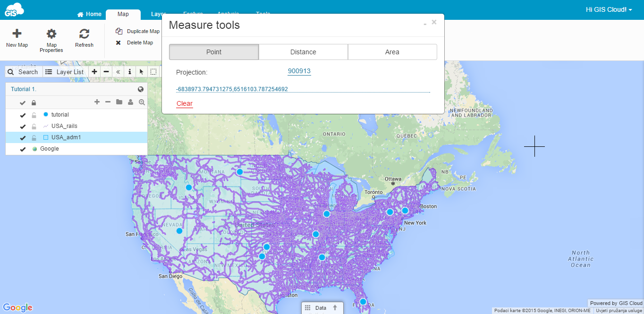Minimize the Measure tools dialog
The width and height of the screenshot is (644, 314).
click(x=425, y=23)
